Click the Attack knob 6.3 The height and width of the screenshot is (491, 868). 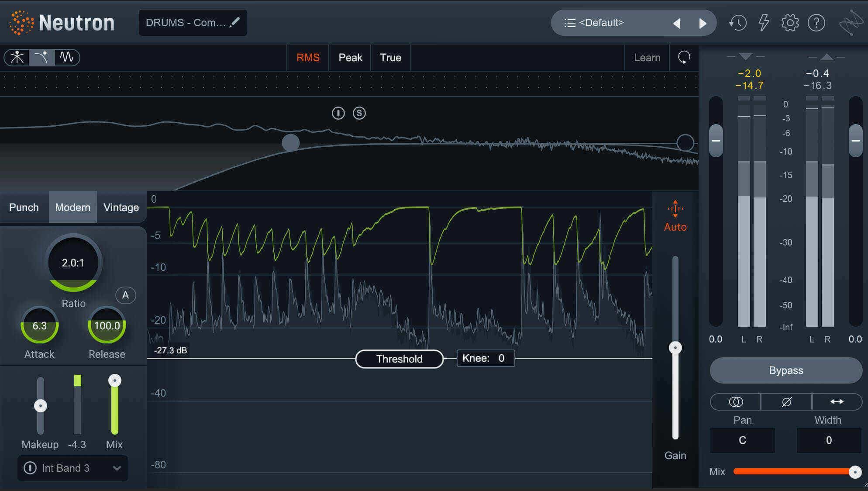click(39, 325)
